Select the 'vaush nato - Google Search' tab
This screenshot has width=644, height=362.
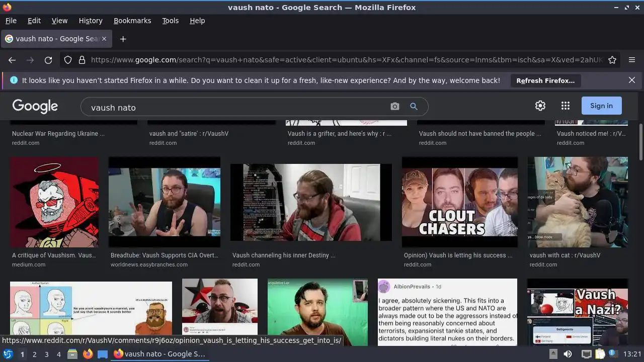(56, 39)
